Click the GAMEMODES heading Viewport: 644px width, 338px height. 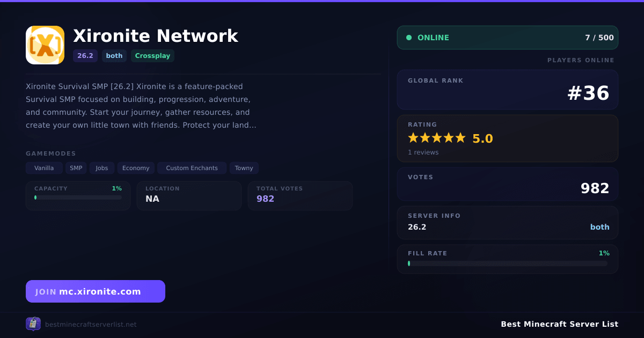click(51, 153)
